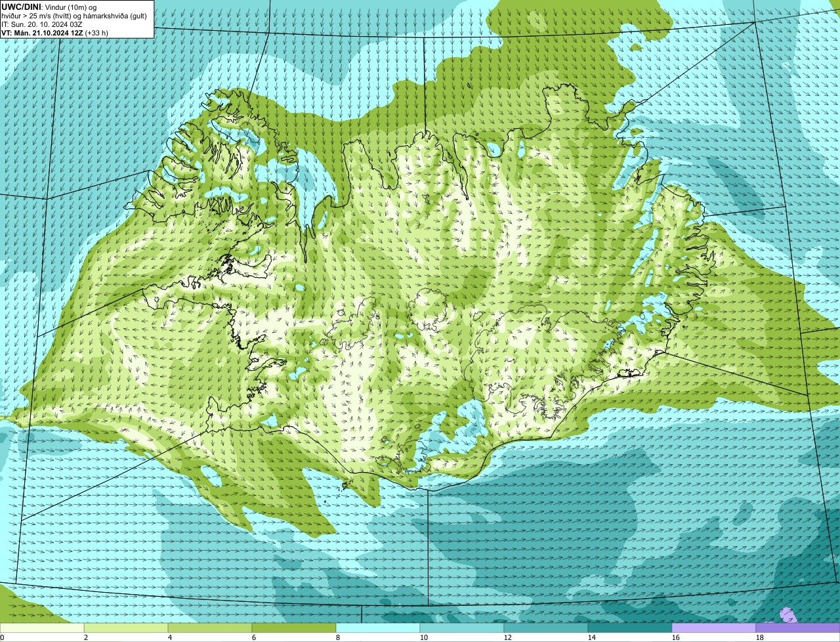840x642 pixels.
Task: Click the colorbar tick label '4'
Action: tap(170, 637)
